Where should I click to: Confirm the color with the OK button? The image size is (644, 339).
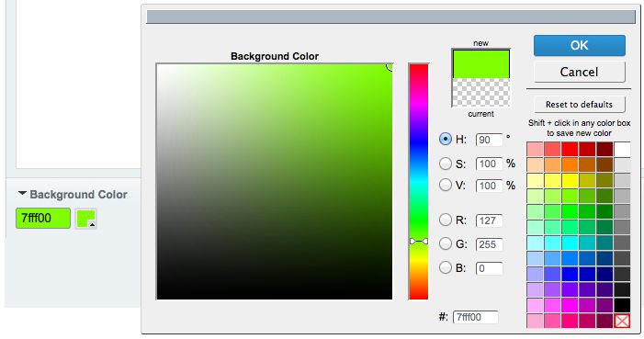[579, 45]
